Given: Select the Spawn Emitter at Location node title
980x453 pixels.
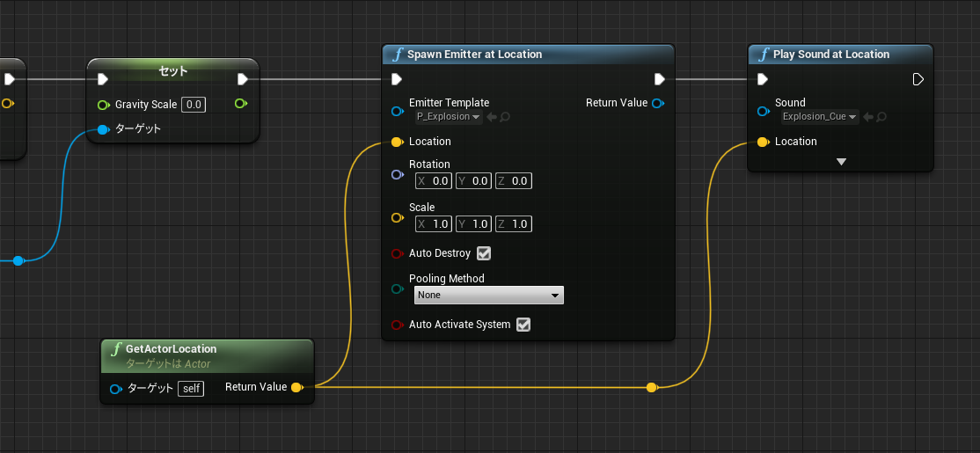Looking at the screenshot, I should coord(474,55).
